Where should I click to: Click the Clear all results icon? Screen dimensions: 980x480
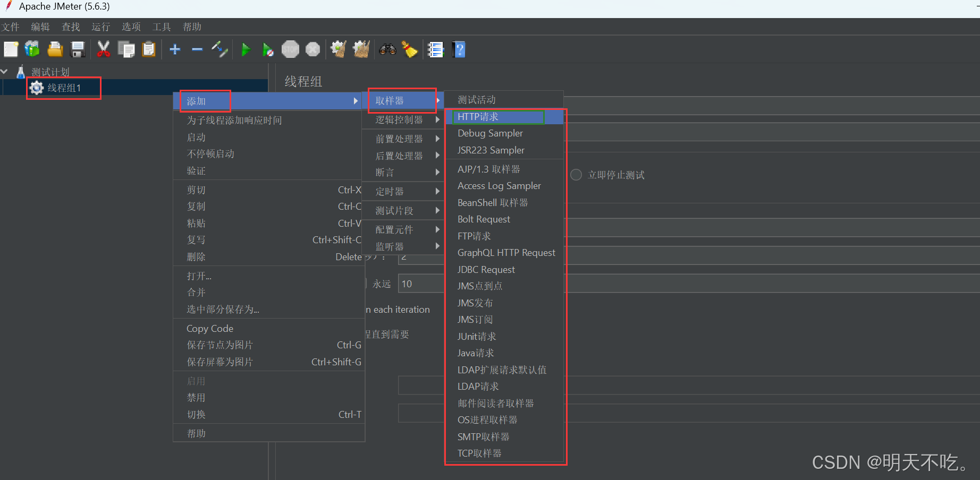pos(361,49)
